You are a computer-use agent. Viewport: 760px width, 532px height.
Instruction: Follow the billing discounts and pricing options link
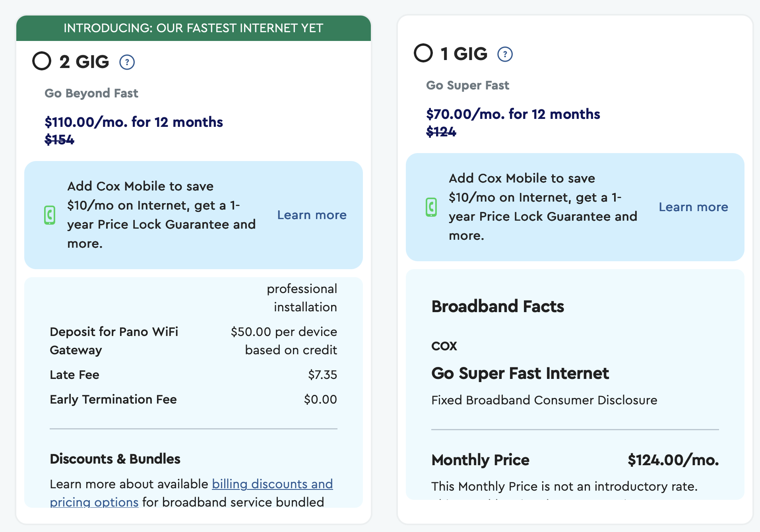coord(272,484)
